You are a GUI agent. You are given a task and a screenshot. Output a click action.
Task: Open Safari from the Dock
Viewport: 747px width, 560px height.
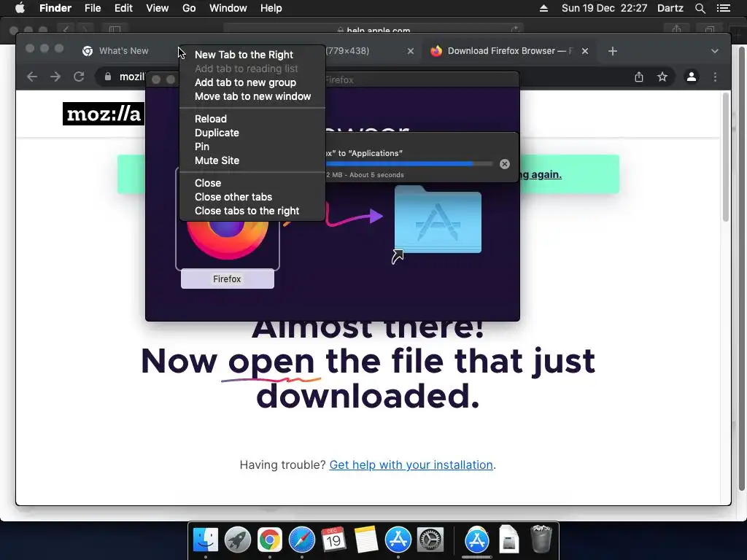point(302,540)
